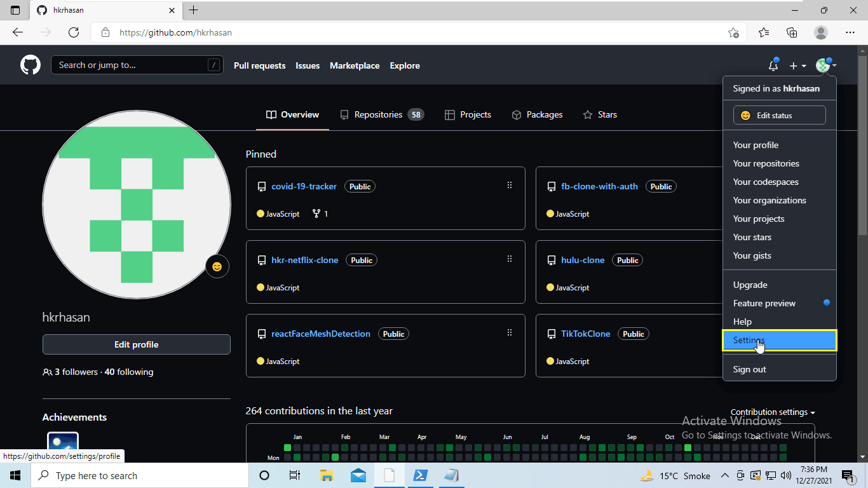The image size is (868, 488).
Task: Open the 3 followers link
Action: (x=71, y=372)
